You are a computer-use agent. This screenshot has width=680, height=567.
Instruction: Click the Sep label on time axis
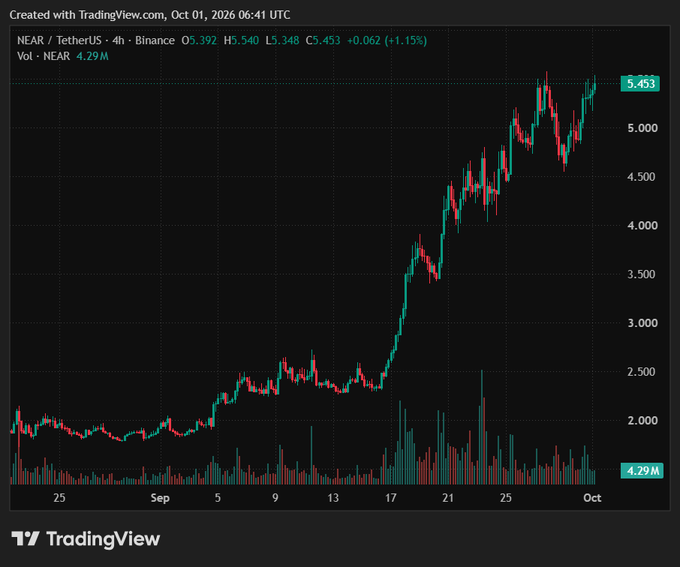click(x=160, y=498)
